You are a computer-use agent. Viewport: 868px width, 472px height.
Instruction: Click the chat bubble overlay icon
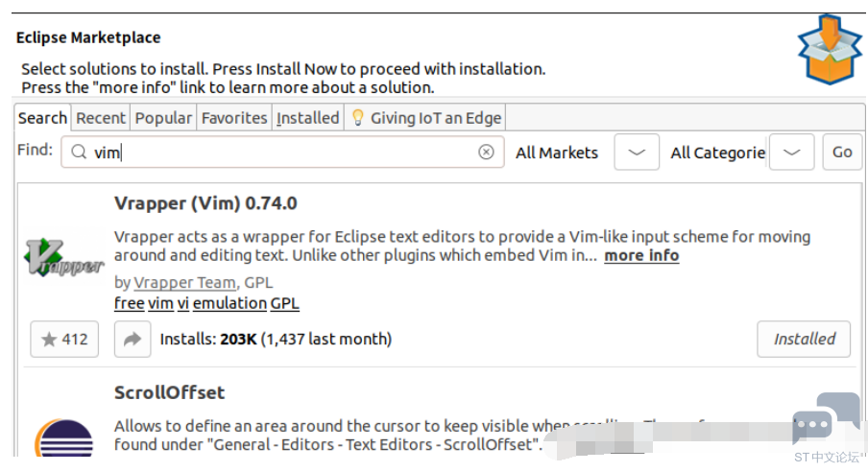click(826, 419)
